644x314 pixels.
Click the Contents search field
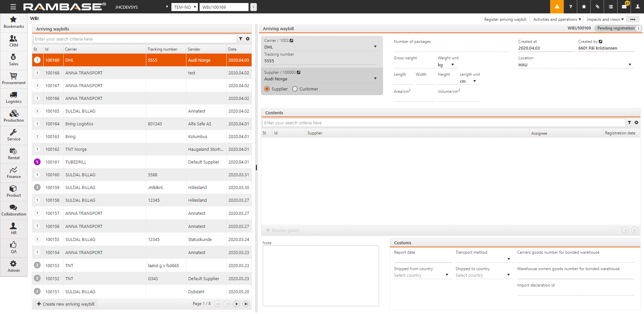444,123
